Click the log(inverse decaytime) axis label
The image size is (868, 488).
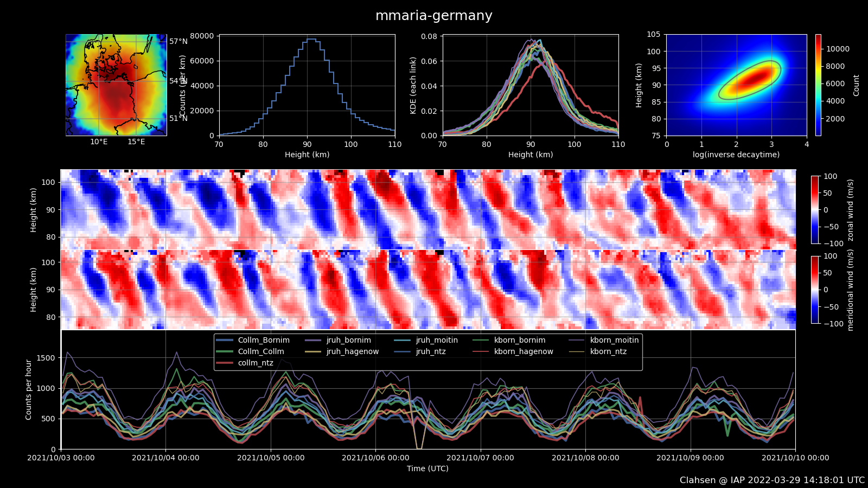pyautogui.click(x=736, y=155)
